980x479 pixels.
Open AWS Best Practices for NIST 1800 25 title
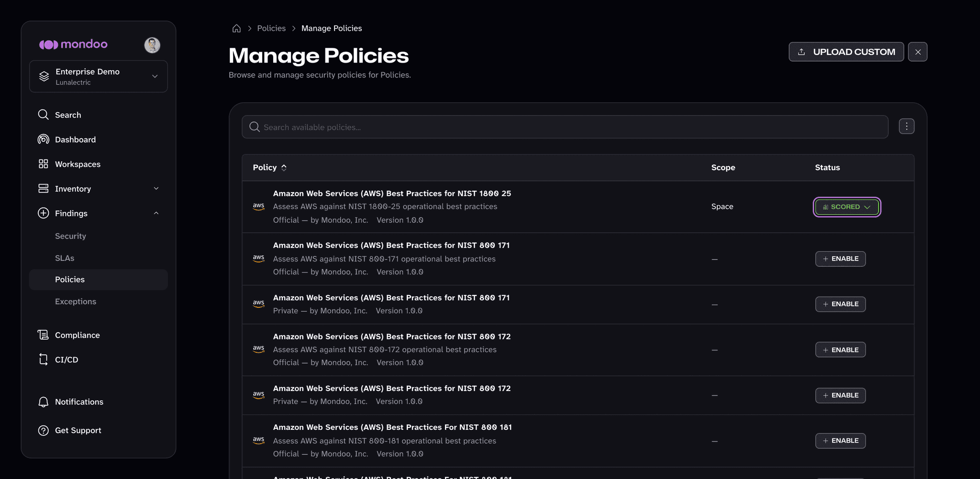[x=392, y=194]
